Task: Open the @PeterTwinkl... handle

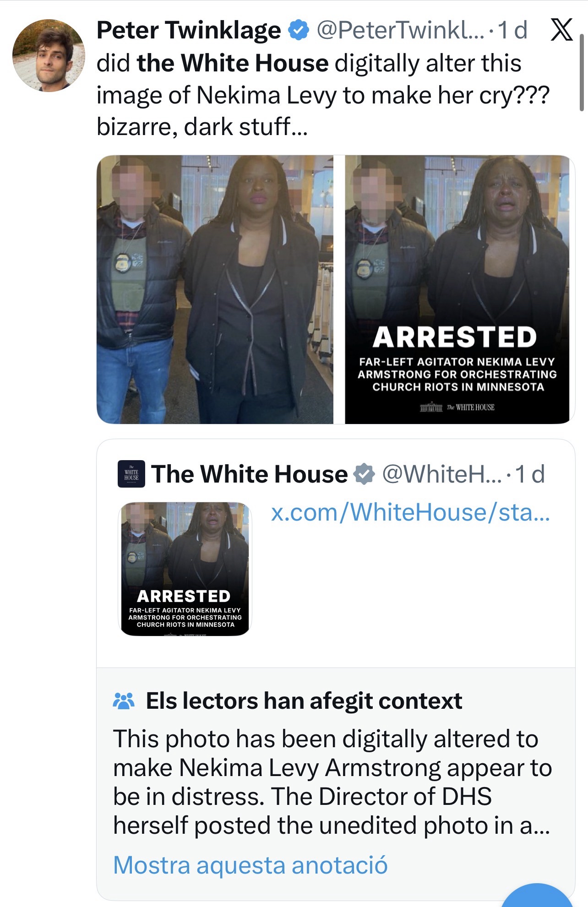Action: point(400,31)
